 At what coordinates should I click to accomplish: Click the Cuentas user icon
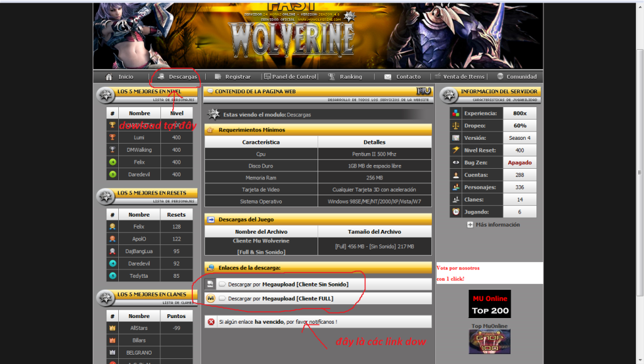click(x=456, y=175)
